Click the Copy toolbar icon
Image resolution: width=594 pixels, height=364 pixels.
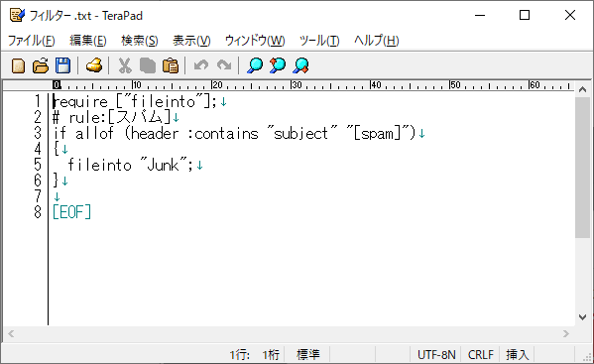[148, 65]
